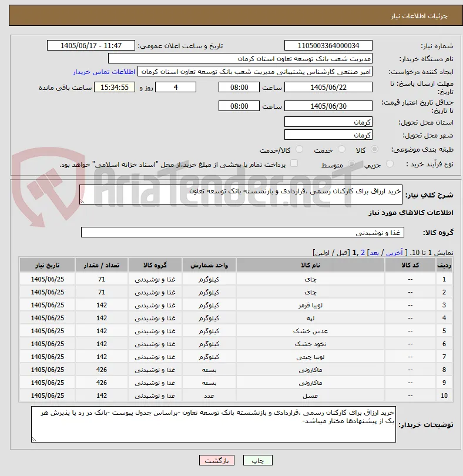Click the بسته unit cell in row 9
Viewport: 463px width, 476px height.
[x=209, y=383]
